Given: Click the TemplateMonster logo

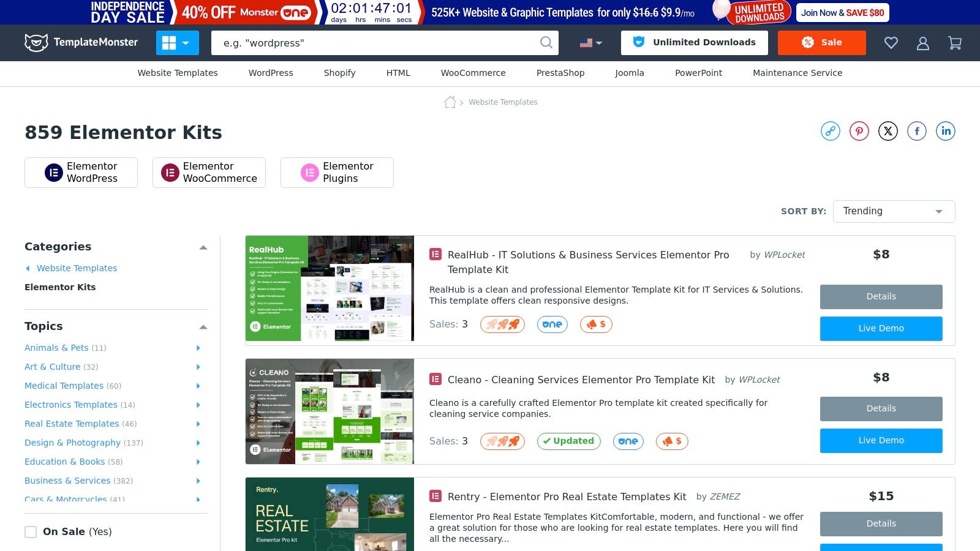Looking at the screenshot, I should [81, 42].
